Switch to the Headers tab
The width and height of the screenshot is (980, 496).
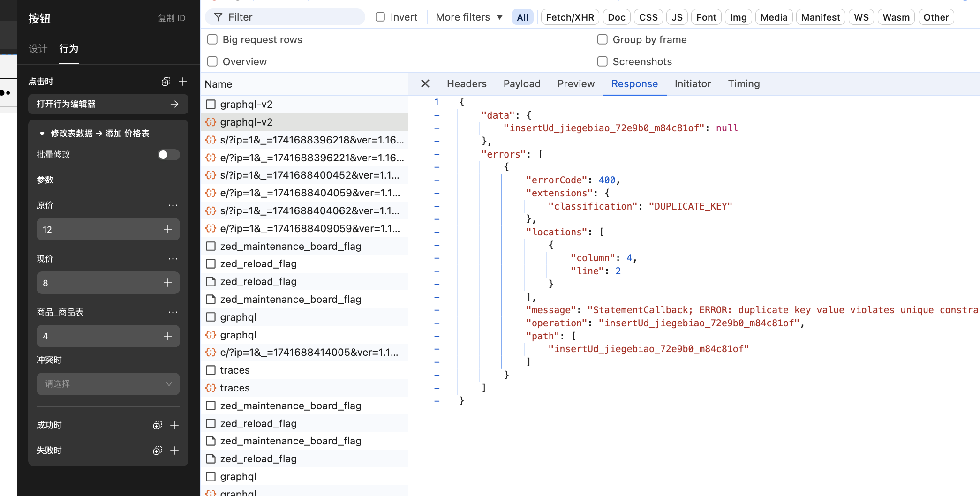(467, 83)
